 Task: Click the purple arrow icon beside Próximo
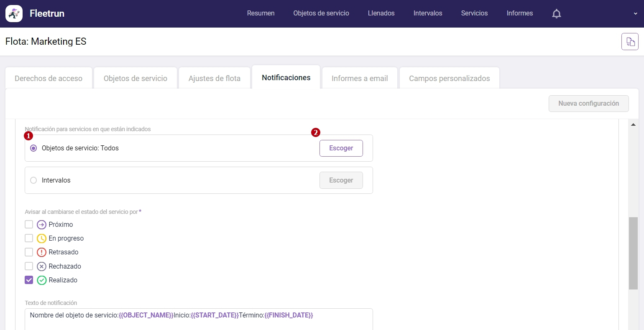(x=41, y=224)
